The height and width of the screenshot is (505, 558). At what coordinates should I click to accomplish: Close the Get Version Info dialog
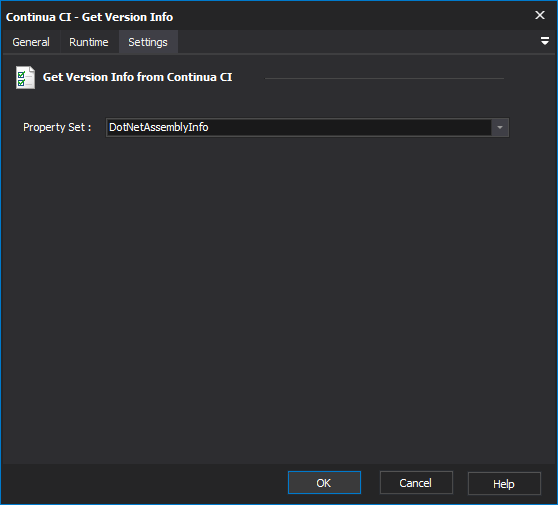pyautogui.click(x=540, y=15)
